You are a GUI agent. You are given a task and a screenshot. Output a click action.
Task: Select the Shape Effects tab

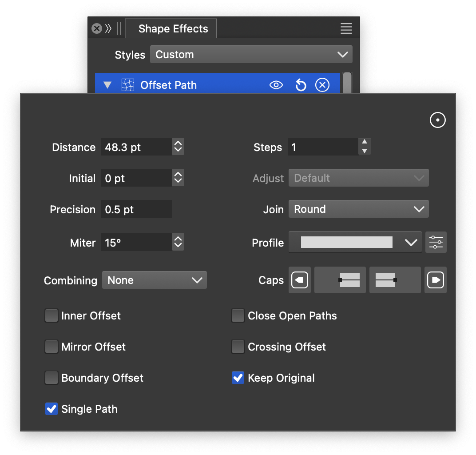[173, 29]
